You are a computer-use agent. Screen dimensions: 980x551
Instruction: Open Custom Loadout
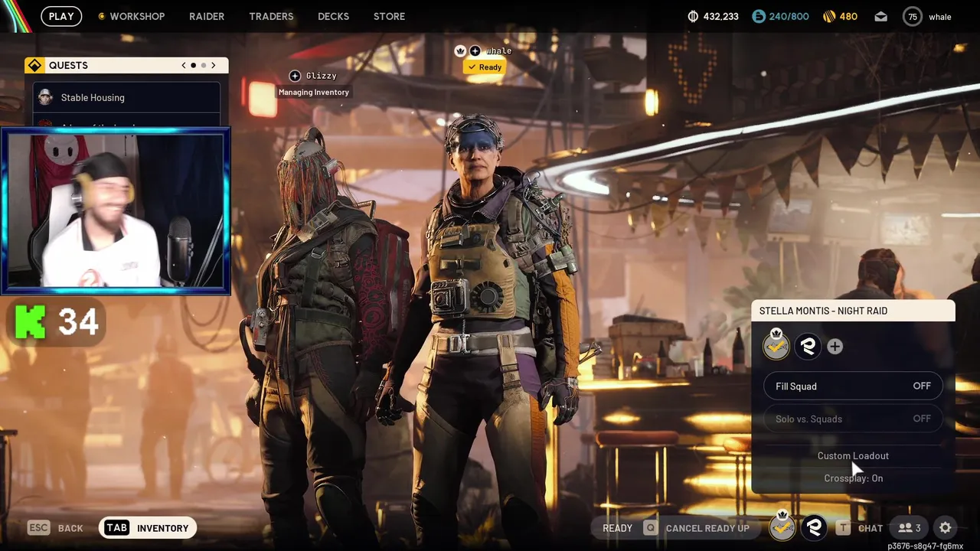pos(853,455)
